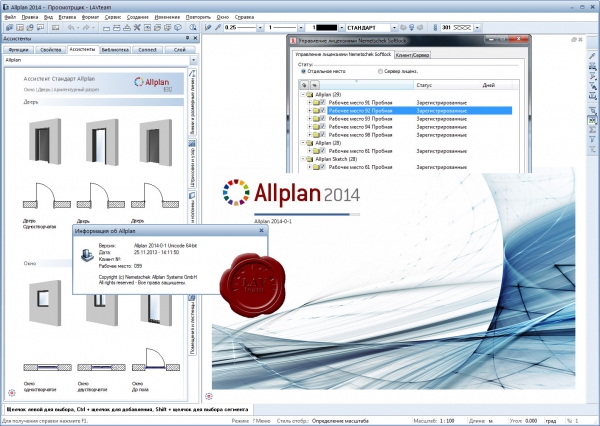Select the middle 3D door with glass
Screen dimensions: 600x426
pyautogui.click(x=102, y=142)
